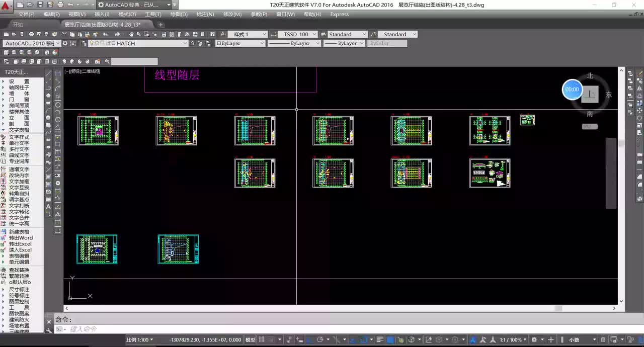Open the 格式(O) menu

click(127, 14)
